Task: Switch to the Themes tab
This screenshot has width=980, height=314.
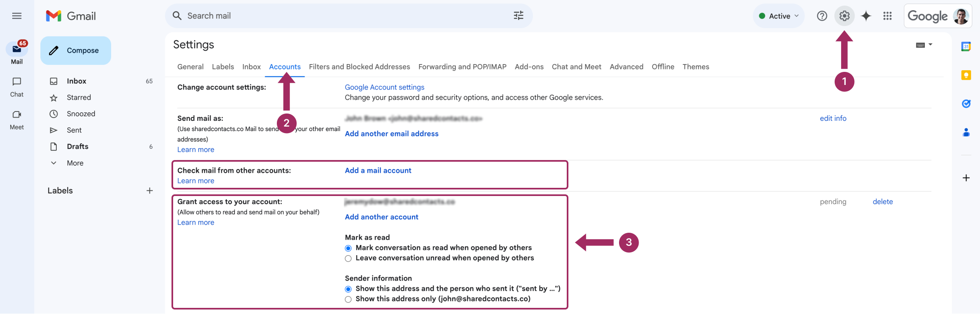Action: click(696, 67)
